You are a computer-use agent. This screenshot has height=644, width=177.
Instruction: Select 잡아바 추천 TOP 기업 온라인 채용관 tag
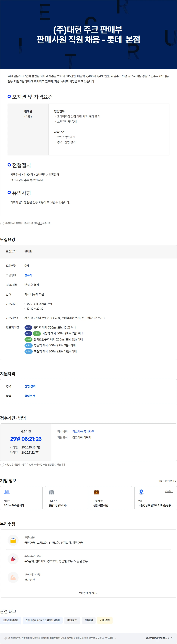click(43, 620)
